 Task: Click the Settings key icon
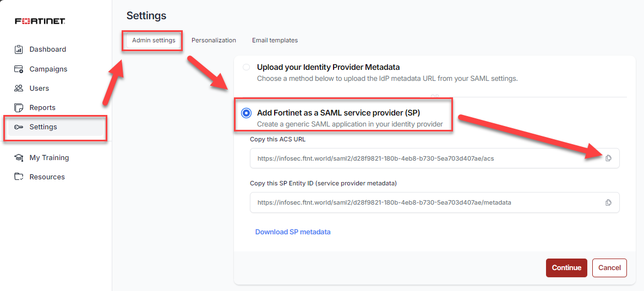(x=19, y=127)
